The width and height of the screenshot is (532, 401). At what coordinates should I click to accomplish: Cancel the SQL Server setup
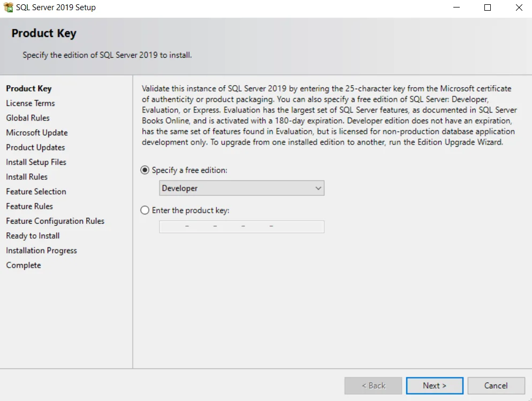tap(495, 385)
